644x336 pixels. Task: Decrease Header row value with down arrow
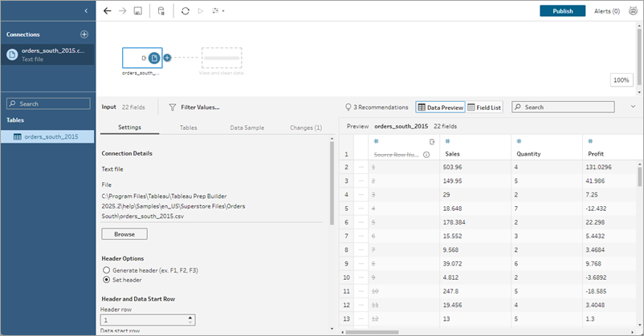click(190, 322)
